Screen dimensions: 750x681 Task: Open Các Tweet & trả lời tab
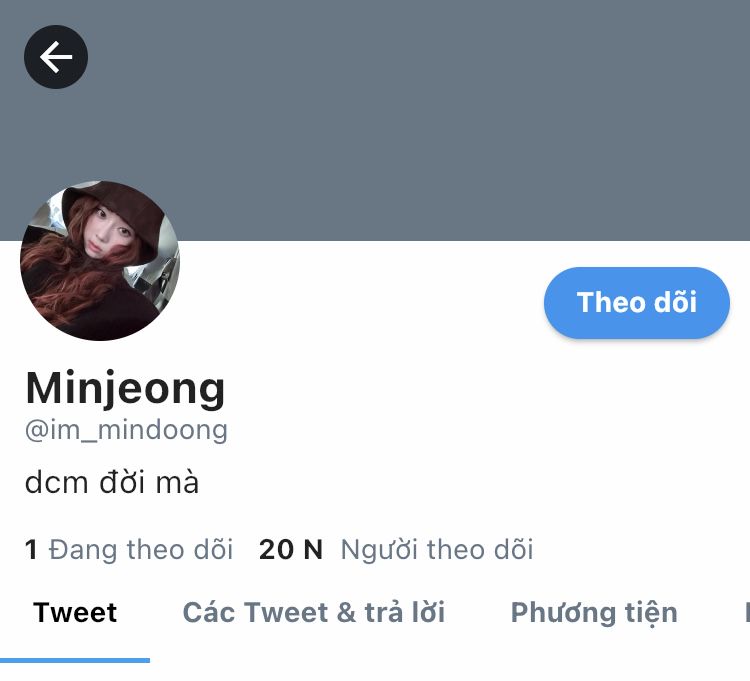click(314, 613)
